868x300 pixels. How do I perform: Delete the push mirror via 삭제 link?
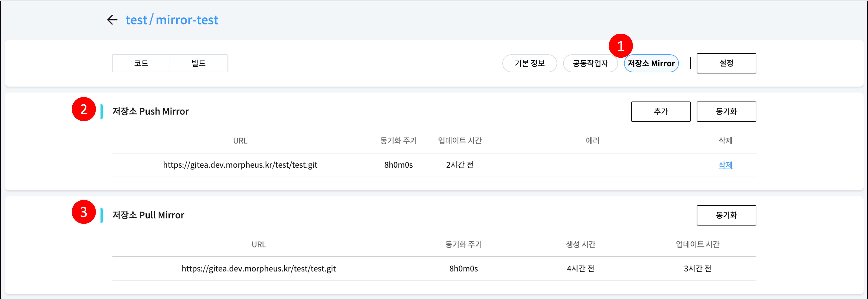[x=726, y=165]
